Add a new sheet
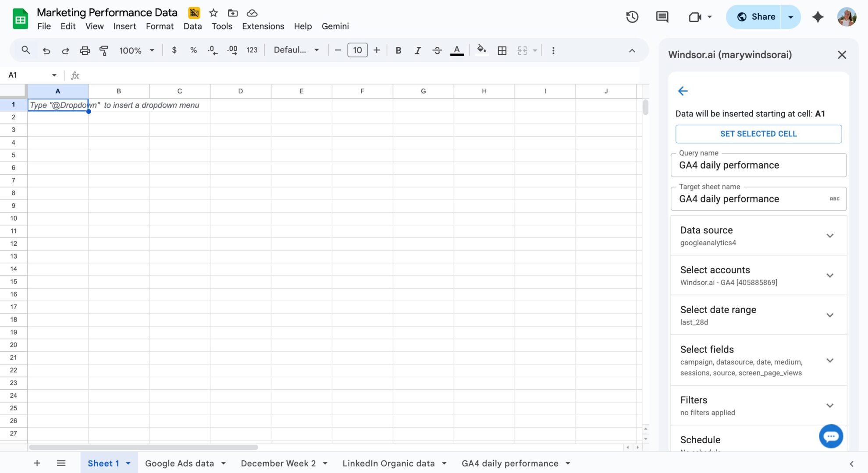 (x=37, y=463)
